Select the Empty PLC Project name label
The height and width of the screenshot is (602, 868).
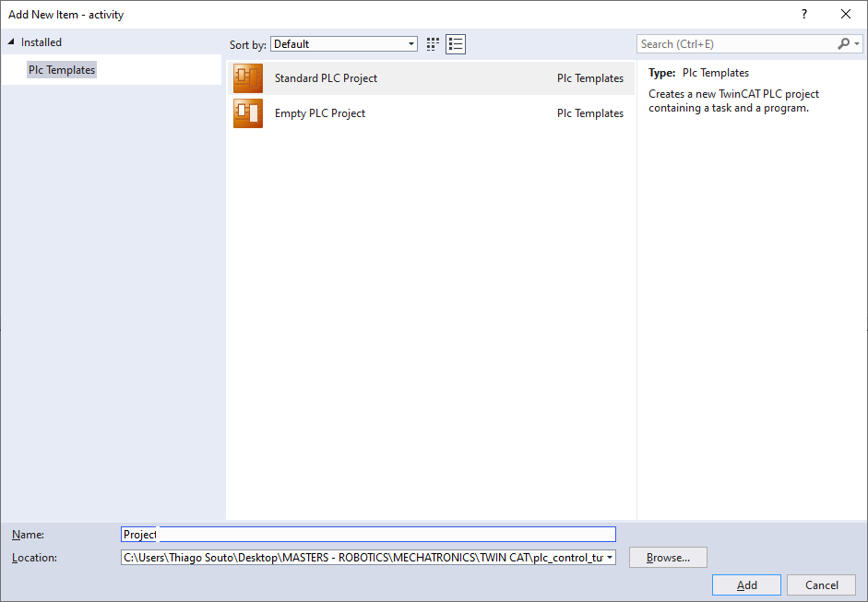point(320,113)
